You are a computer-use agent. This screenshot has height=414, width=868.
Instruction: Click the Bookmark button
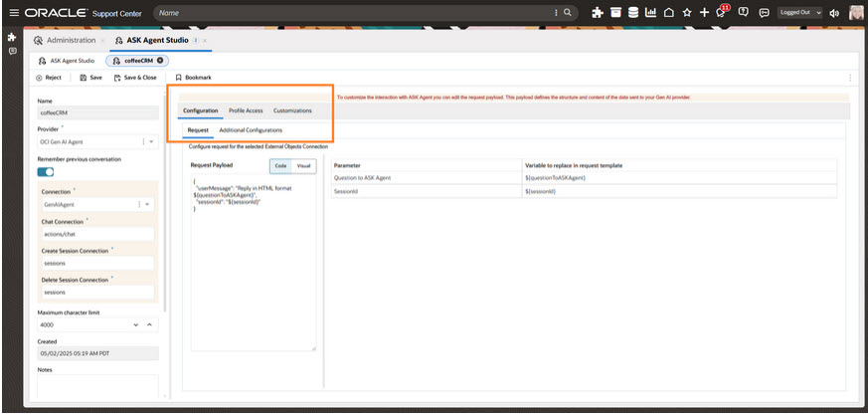pyautogui.click(x=194, y=78)
